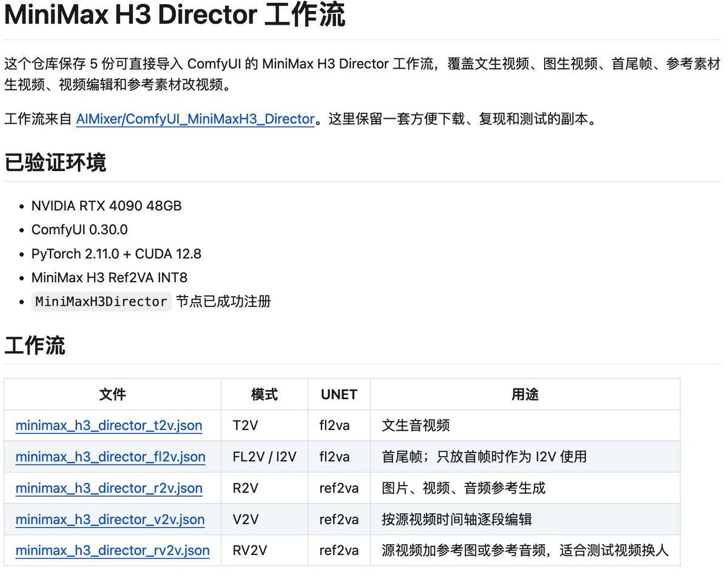Viewport: 728px width, 575px height.
Task: Click the '源视频加参考图或参考音频' description cell
Action: tap(525, 551)
